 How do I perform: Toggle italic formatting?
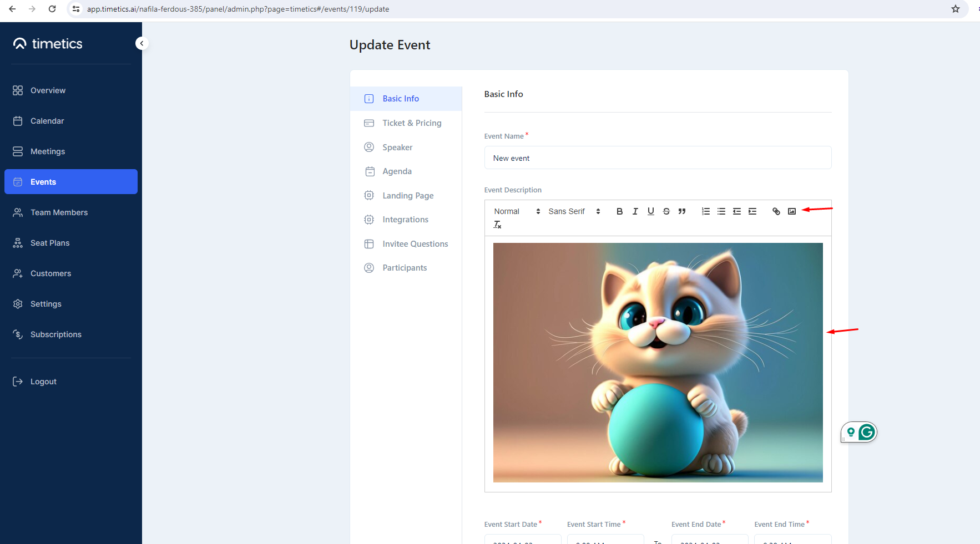click(635, 211)
